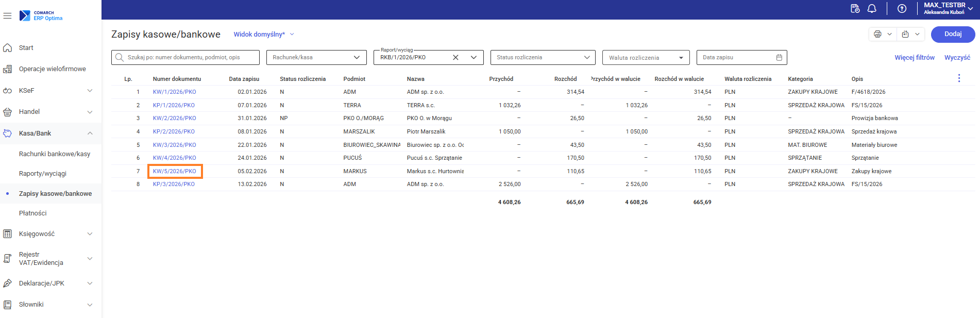Open the calendar in Data zapisu

[x=779, y=58]
